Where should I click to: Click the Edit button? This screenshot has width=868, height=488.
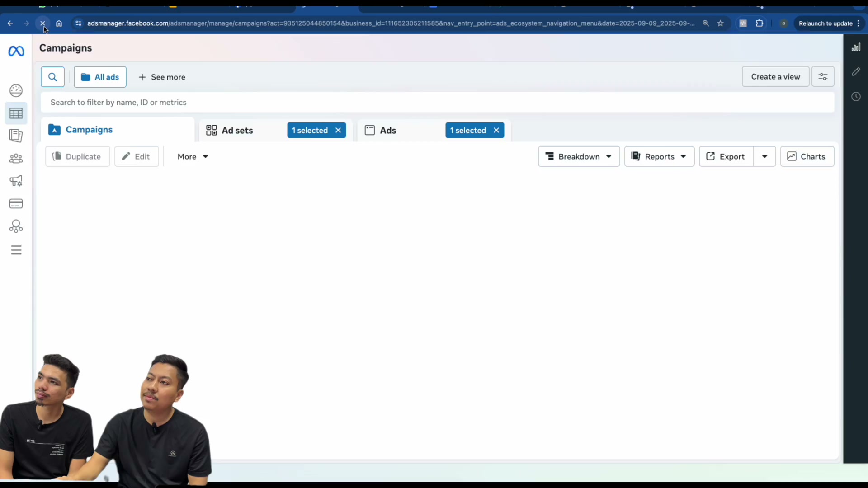point(137,156)
